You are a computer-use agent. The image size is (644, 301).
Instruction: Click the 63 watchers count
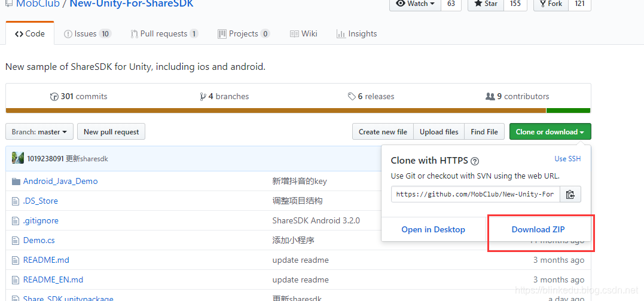tap(451, 4)
